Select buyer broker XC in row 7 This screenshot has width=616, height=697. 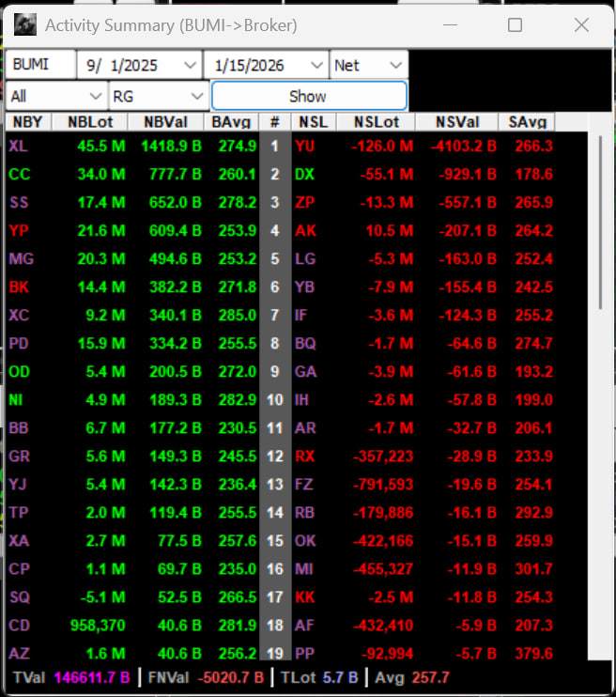click(19, 315)
